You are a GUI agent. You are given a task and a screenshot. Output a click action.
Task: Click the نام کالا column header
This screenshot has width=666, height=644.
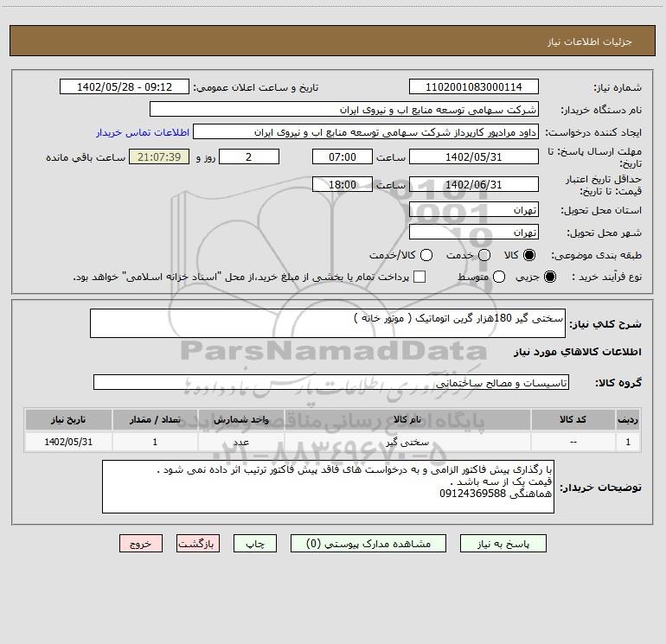point(407,419)
